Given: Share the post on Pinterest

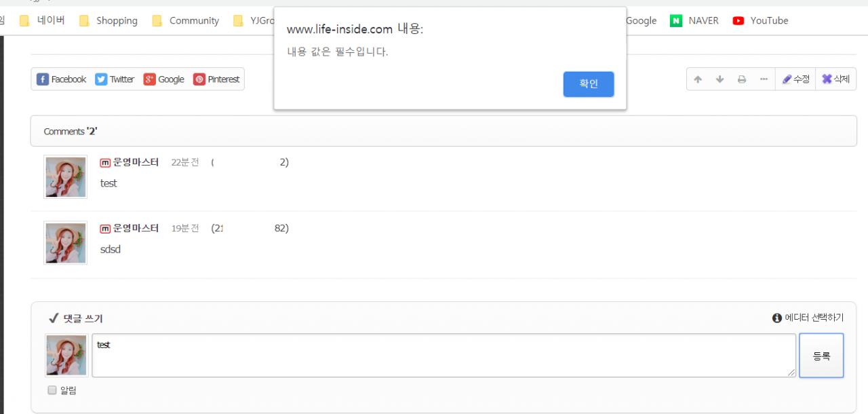Looking at the screenshot, I should coord(217,79).
